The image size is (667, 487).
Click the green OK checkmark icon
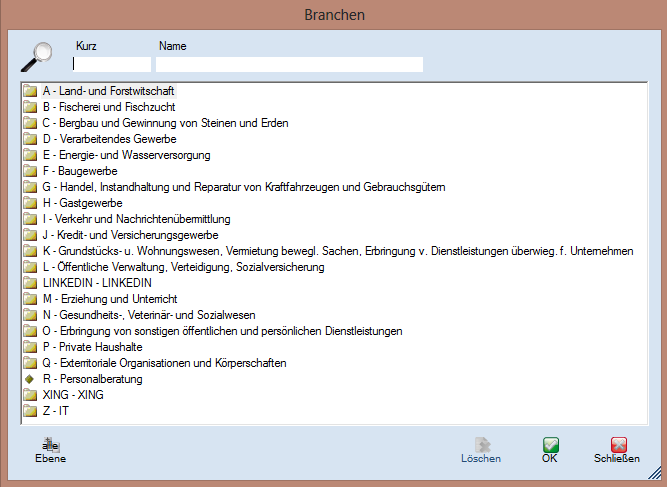pos(550,444)
